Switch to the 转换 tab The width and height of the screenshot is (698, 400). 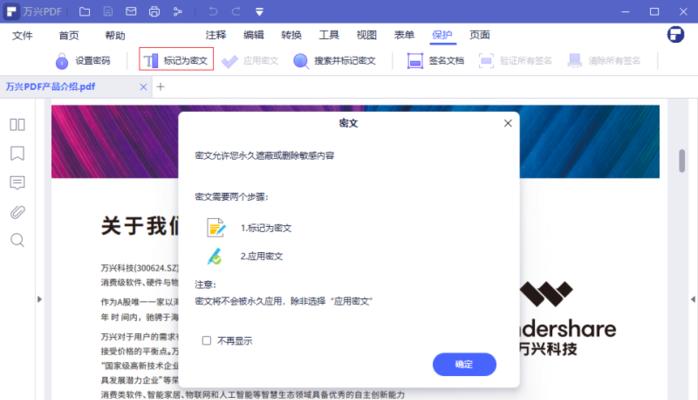click(x=291, y=35)
